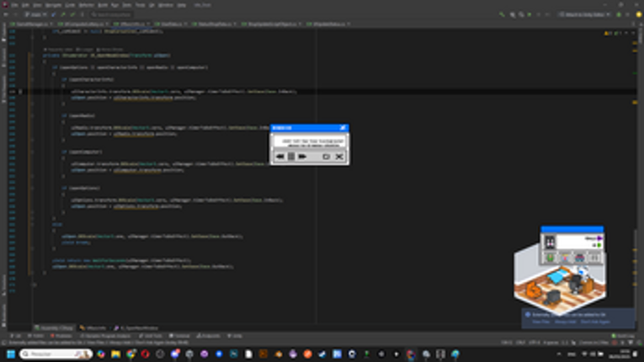Click previous track button in mini player popup
644x362 pixels.
tap(280, 157)
